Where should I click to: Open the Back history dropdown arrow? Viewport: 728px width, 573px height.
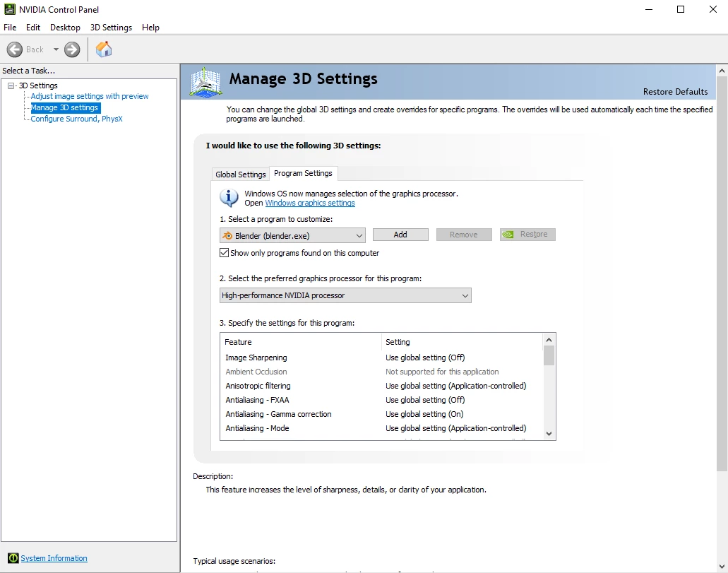56,49
